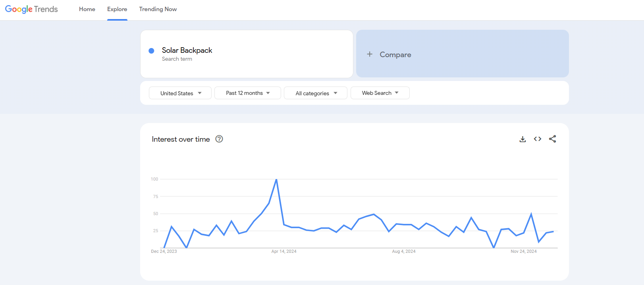Edit the Solar Backpack search term
The width and height of the screenshot is (644, 285).
pos(247,54)
